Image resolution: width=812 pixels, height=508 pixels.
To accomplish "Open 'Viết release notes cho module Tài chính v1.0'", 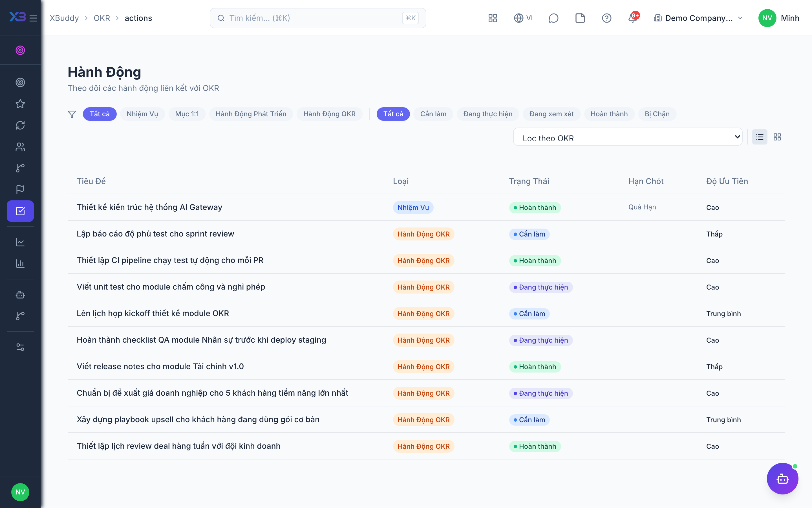I will 160,366.
